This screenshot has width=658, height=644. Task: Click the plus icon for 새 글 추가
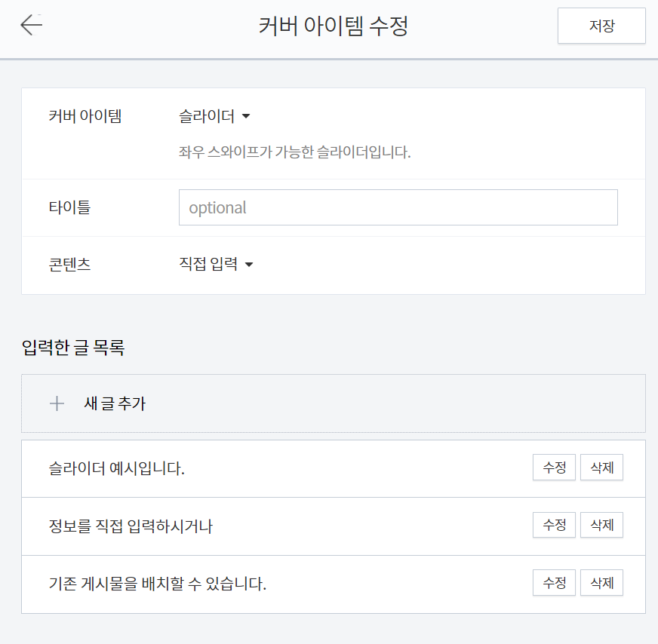57,403
